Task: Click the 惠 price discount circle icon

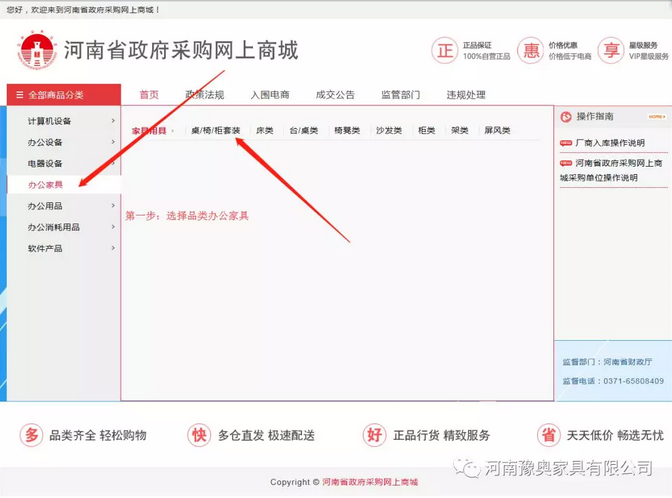Action: tap(531, 51)
